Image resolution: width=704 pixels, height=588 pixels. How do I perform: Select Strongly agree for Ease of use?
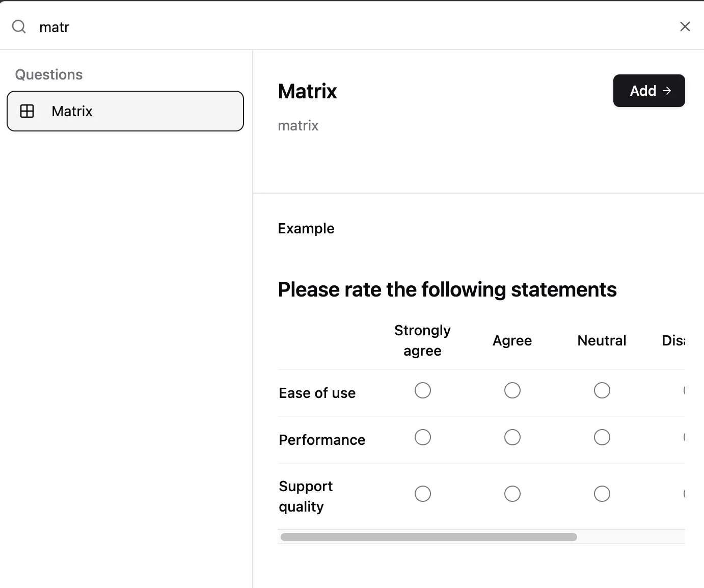pyautogui.click(x=423, y=390)
